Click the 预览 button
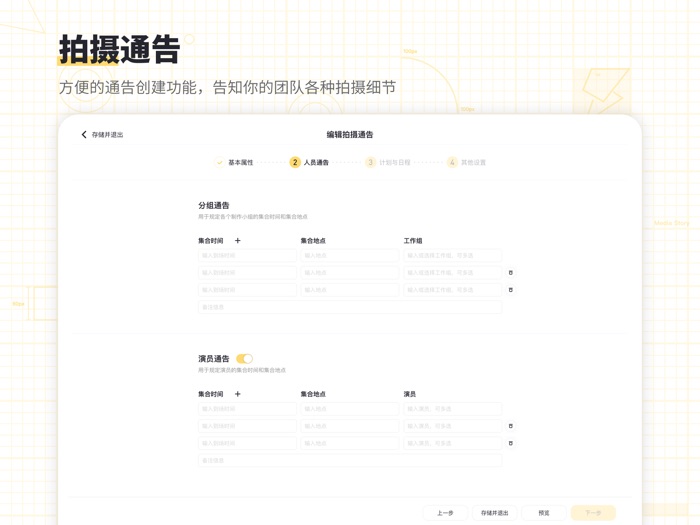This screenshot has width=700, height=525. (x=544, y=513)
